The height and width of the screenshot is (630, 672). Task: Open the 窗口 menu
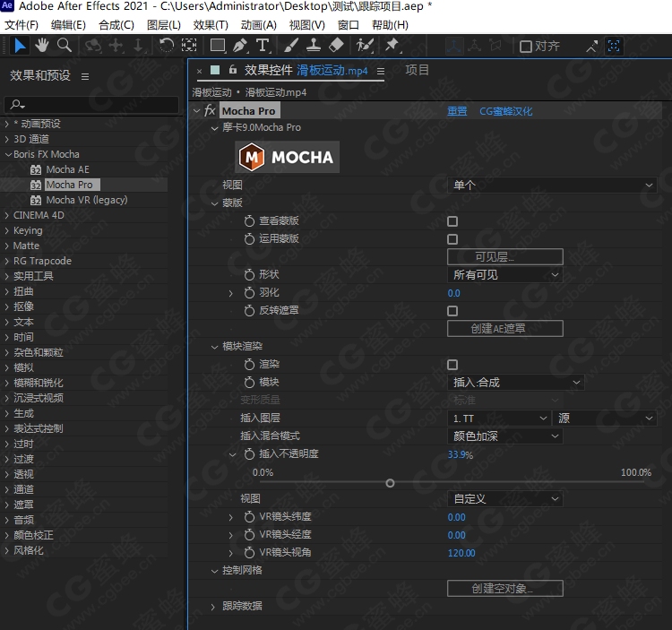coord(348,25)
